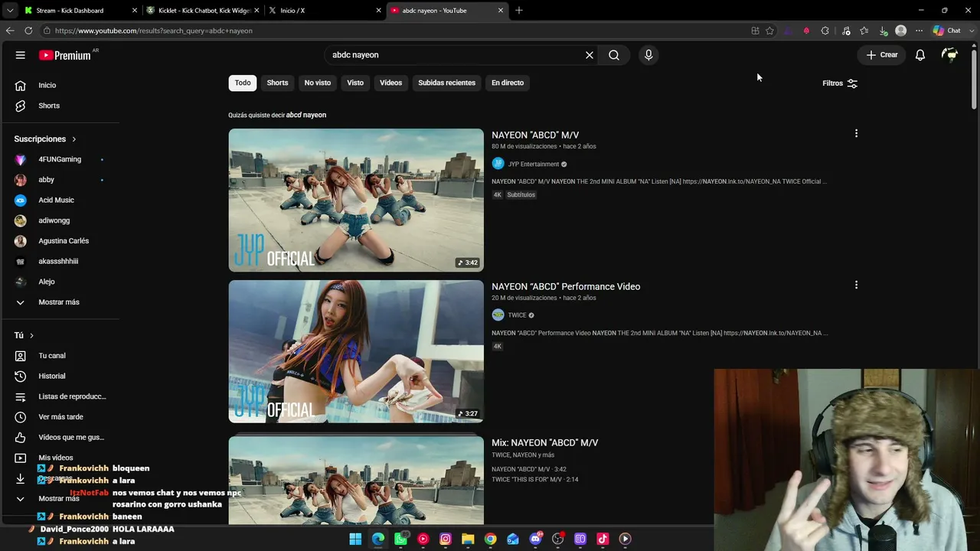Search instead for abcd nayeon suggestion
Image resolution: width=980 pixels, height=551 pixels.
click(306, 115)
